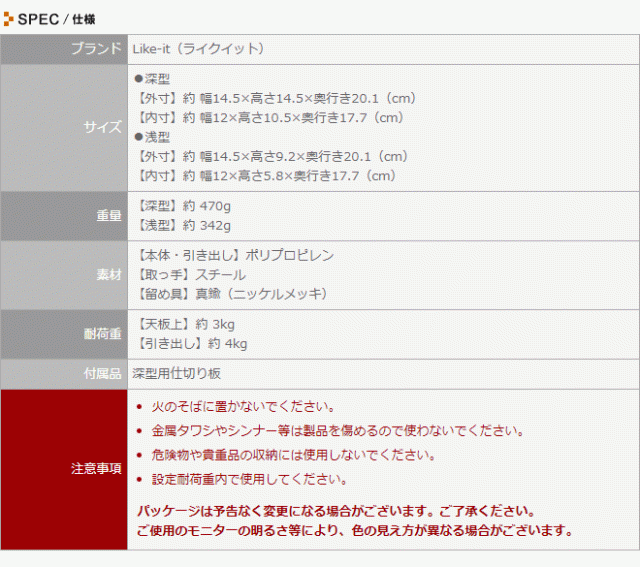The width and height of the screenshot is (640, 567).
Task: Click the orange icon beside SPEC heading
Action: [x=9, y=19]
